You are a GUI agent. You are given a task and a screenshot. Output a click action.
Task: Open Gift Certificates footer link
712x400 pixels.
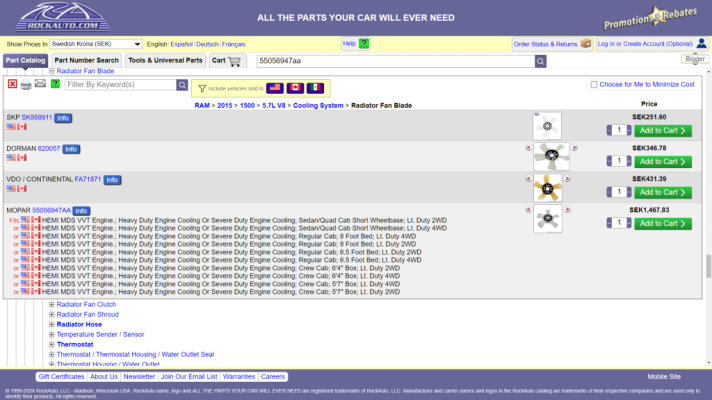pos(61,377)
